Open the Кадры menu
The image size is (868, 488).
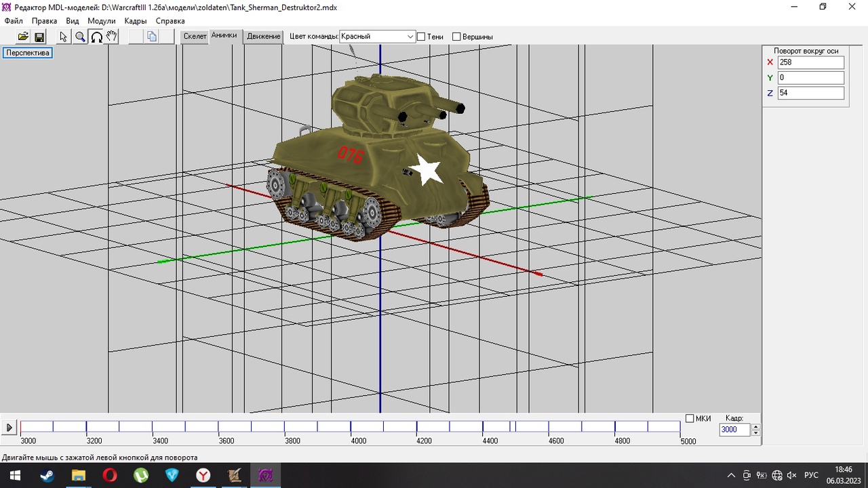coord(136,21)
